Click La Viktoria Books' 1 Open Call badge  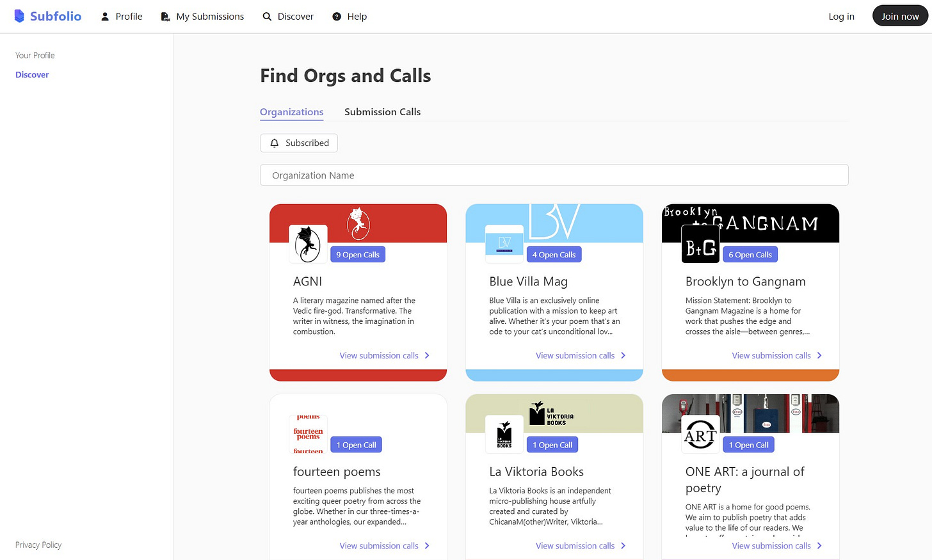click(552, 445)
